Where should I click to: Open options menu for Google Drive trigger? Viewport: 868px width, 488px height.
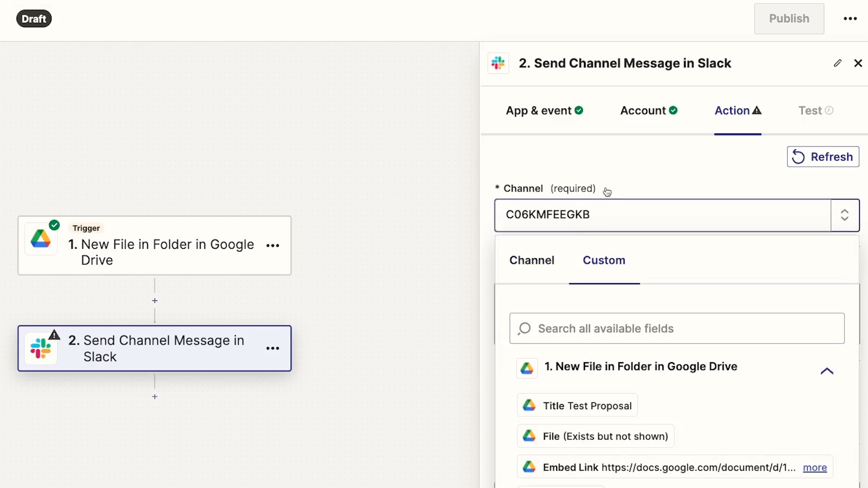(x=273, y=246)
